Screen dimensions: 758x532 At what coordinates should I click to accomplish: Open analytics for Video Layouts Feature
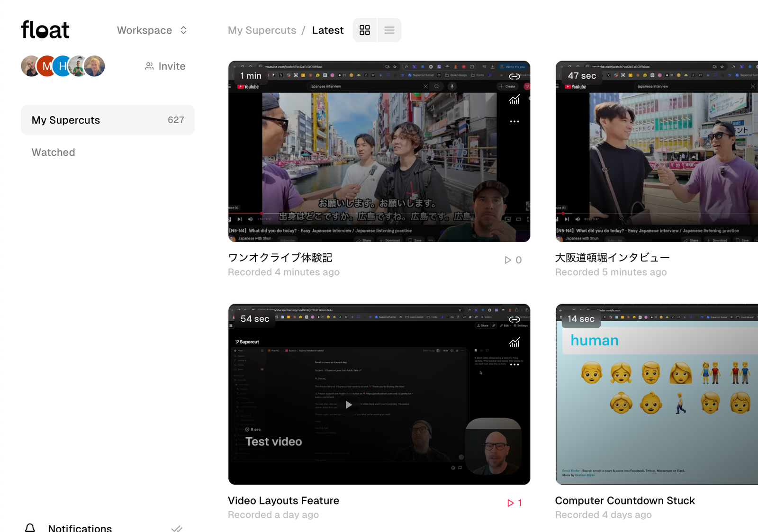514,342
